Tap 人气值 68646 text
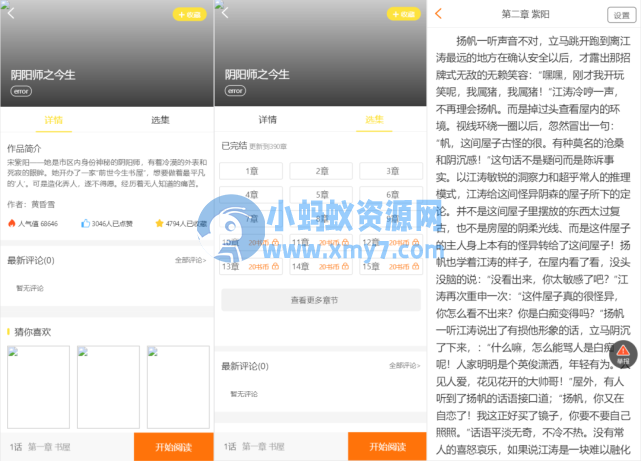This screenshot has width=641, height=461. 38,224
